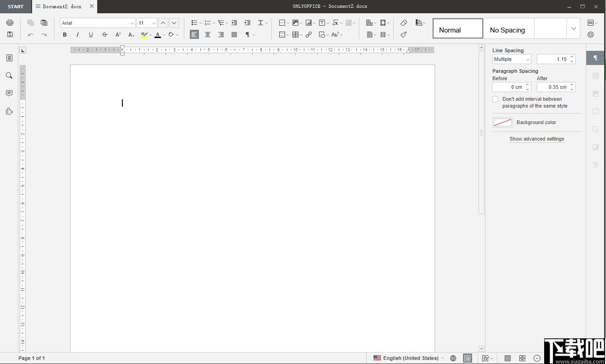
Task: Toggle the paragraph settings sidebar tab
Action: tap(595, 58)
